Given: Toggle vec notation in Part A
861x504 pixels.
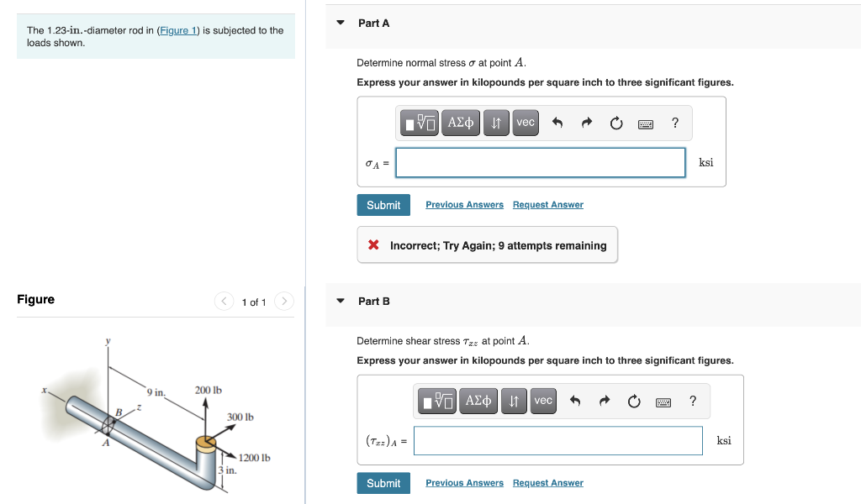Looking at the screenshot, I should 525,122.
